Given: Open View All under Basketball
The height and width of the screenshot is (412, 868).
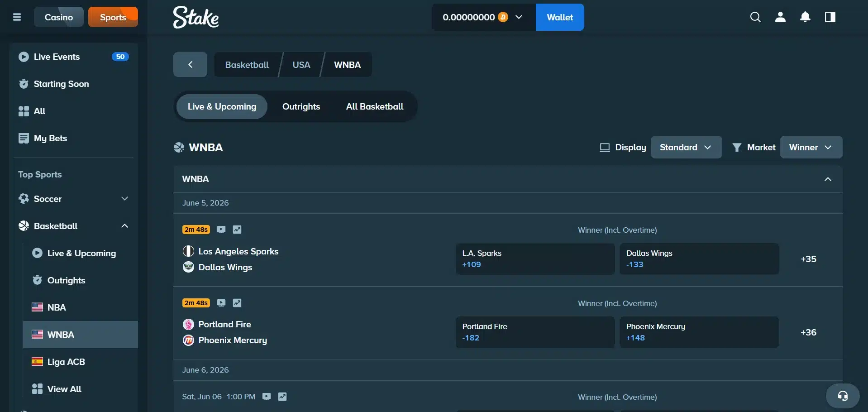Looking at the screenshot, I should 81,389.
